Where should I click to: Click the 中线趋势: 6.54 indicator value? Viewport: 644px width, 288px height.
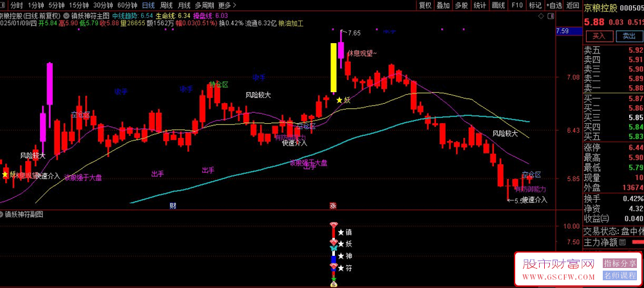click(133, 15)
